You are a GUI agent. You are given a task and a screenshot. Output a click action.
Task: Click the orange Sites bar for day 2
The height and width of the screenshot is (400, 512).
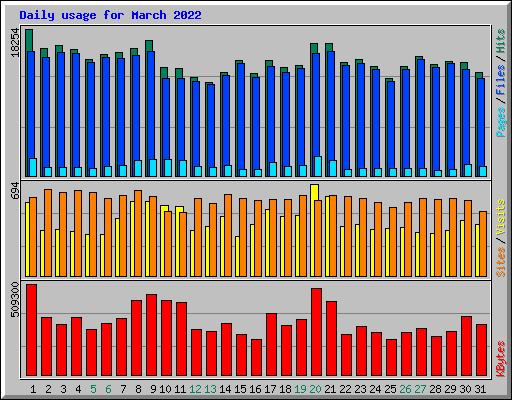pos(48,233)
